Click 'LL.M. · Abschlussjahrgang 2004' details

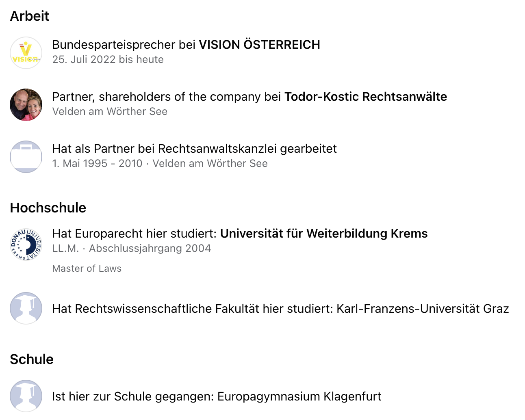click(x=132, y=248)
